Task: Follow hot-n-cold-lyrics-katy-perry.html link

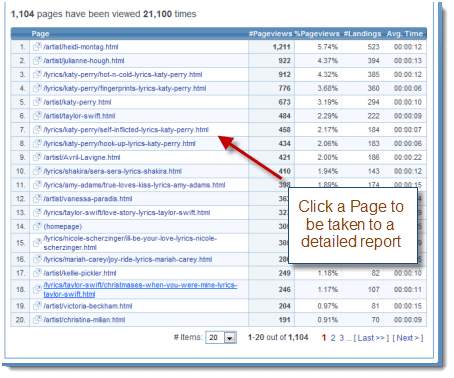Action: click(x=123, y=75)
